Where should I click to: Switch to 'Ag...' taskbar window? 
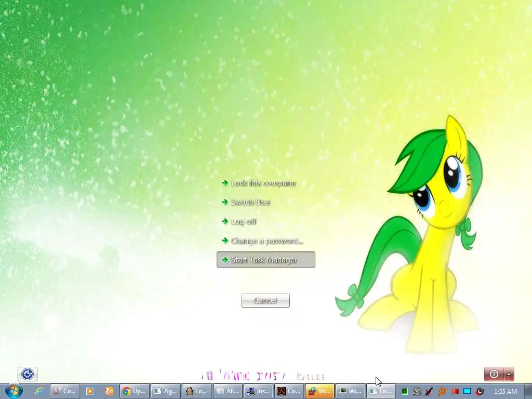pyautogui.click(x=166, y=391)
